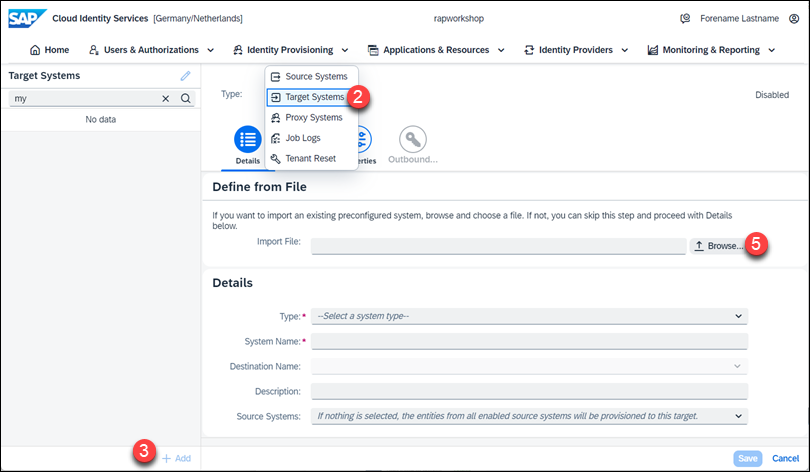810x472 pixels.
Task: Clear the search field with X icon
Action: (x=166, y=99)
